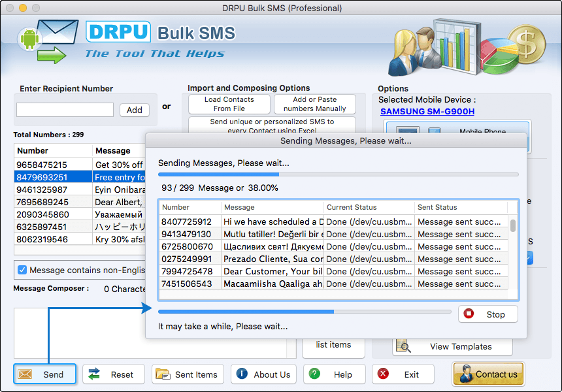The height and width of the screenshot is (392, 562).
Task: Click 'Mutlu tatiller!' message cell
Action: coord(273,235)
